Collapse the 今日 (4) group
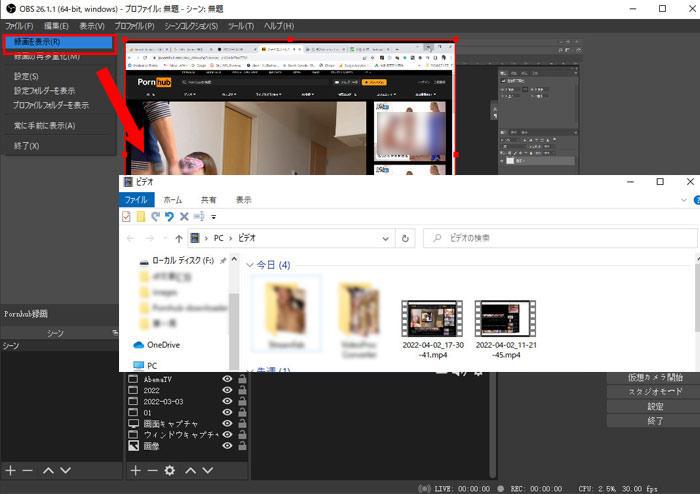700x494 pixels. 250,265
